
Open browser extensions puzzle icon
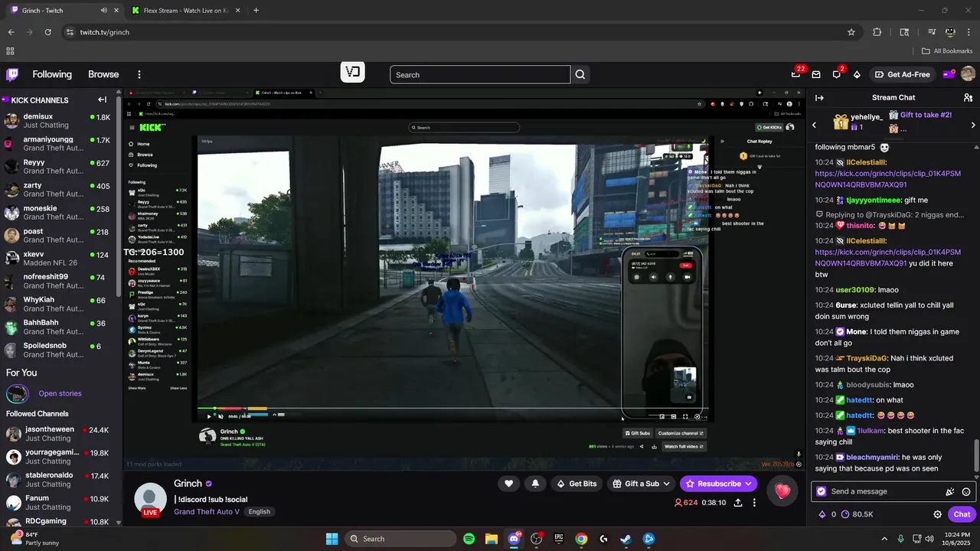(877, 32)
